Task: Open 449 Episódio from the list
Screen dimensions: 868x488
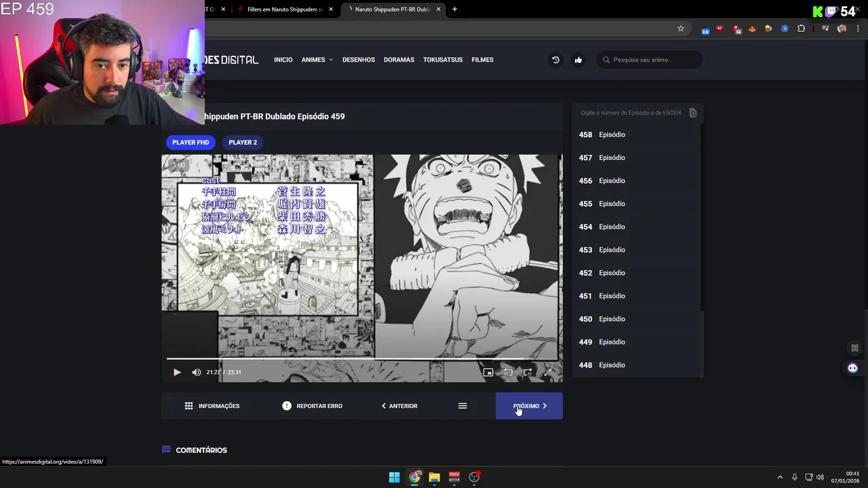Action: coord(635,342)
